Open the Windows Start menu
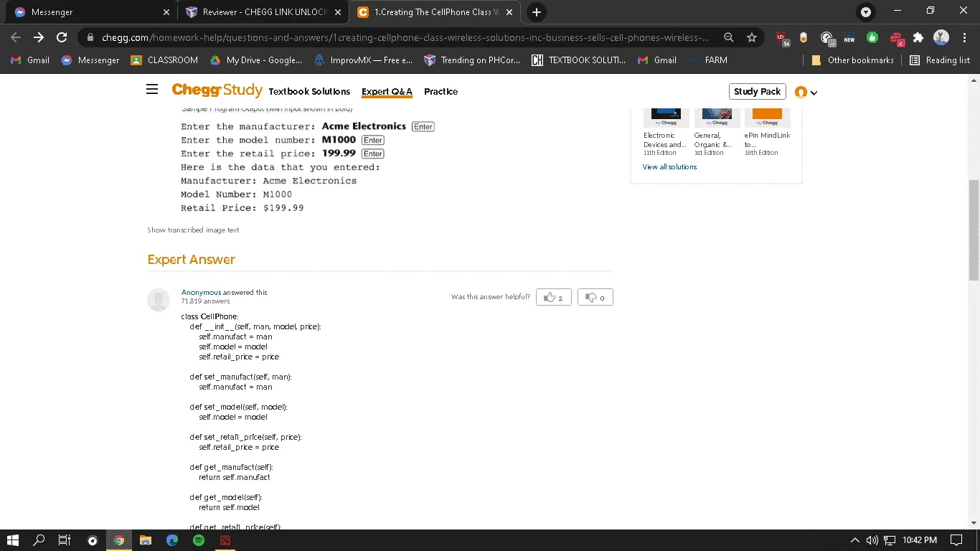This screenshot has height=551, width=980. pyautogui.click(x=13, y=540)
